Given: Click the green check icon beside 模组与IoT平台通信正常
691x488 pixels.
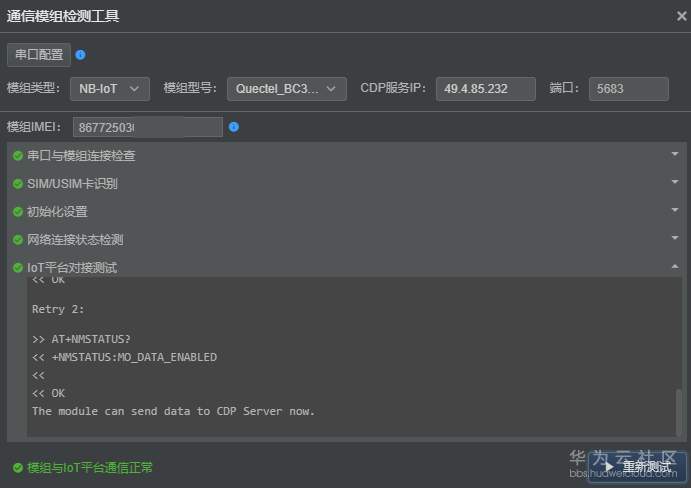Looking at the screenshot, I should click(x=18, y=468).
